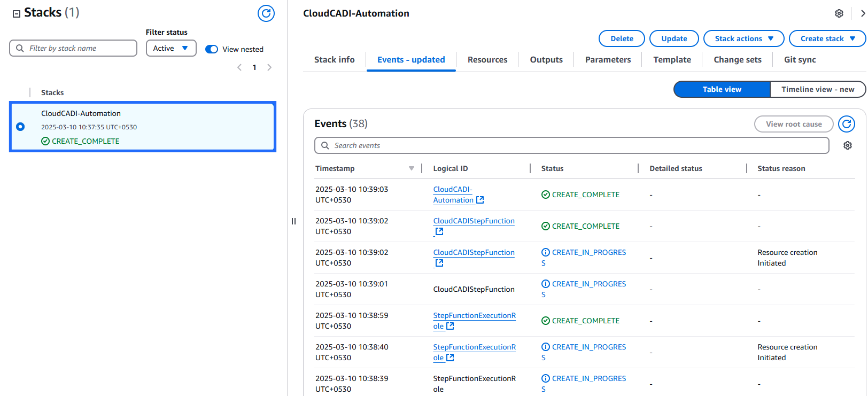This screenshot has width=868, height=396.
Task: Click the Status column header
Action: pos(552,168)
